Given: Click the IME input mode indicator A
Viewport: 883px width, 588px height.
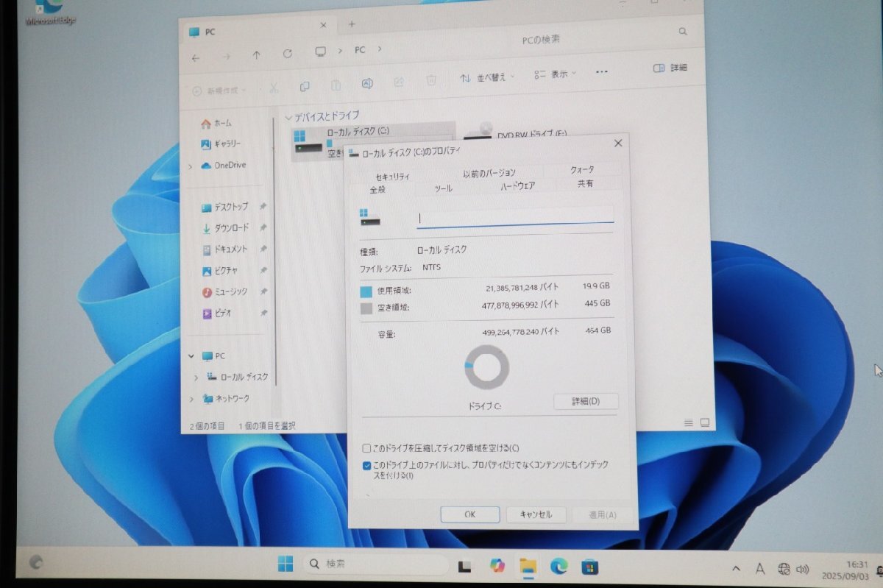Looking at the screenshot, I should pos(761,568).
